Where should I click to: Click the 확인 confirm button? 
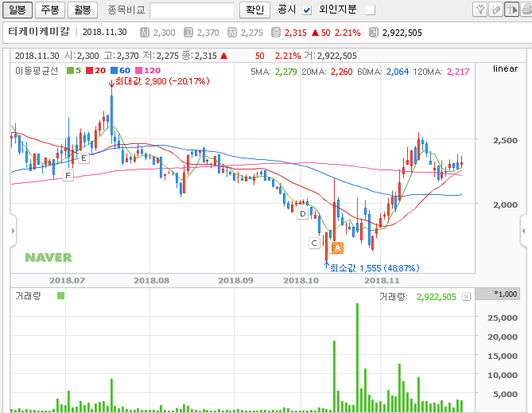(254, 10)
